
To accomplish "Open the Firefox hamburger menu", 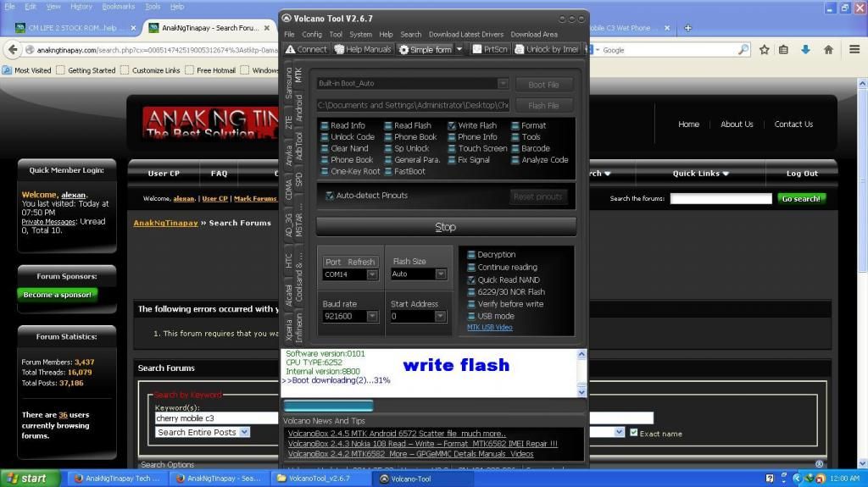I will tap(853, 50).
